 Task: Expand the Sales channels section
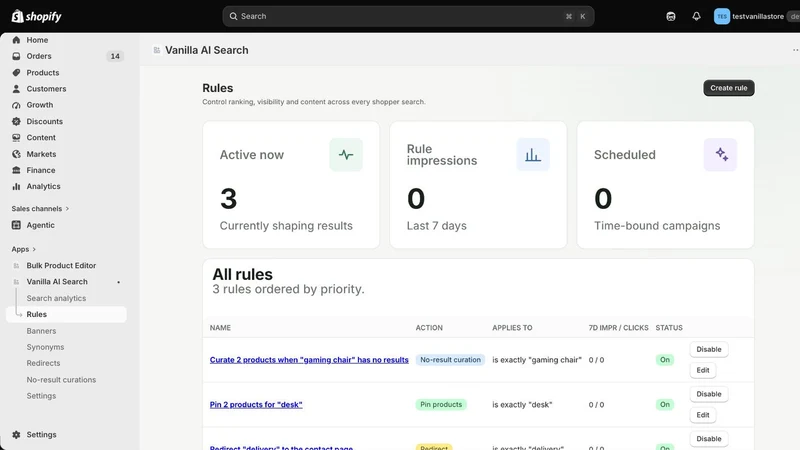40,209
